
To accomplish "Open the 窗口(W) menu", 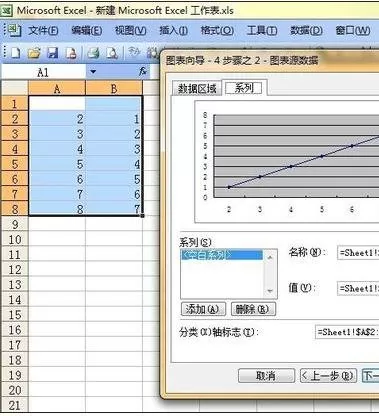I will (353, 31).
